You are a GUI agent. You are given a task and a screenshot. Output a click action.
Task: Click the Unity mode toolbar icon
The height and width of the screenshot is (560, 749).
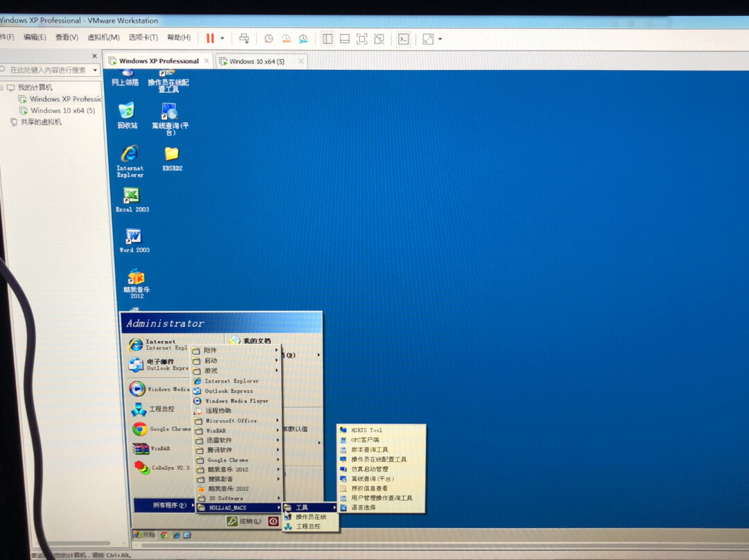click(379, 39)
